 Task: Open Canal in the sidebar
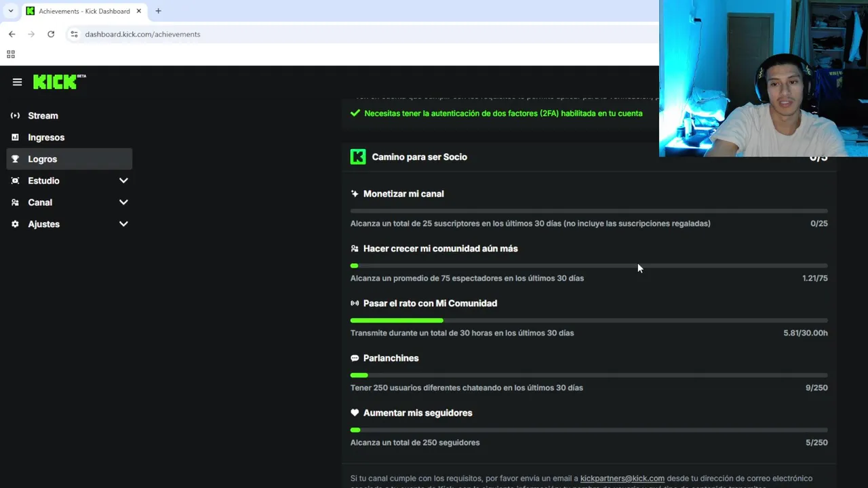[69, 202]
